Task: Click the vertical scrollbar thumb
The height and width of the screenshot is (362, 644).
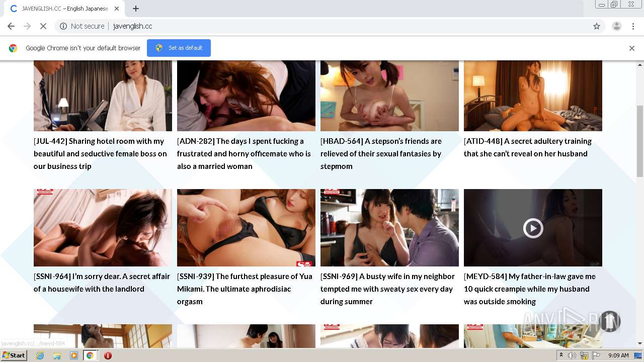Action: 640,141
